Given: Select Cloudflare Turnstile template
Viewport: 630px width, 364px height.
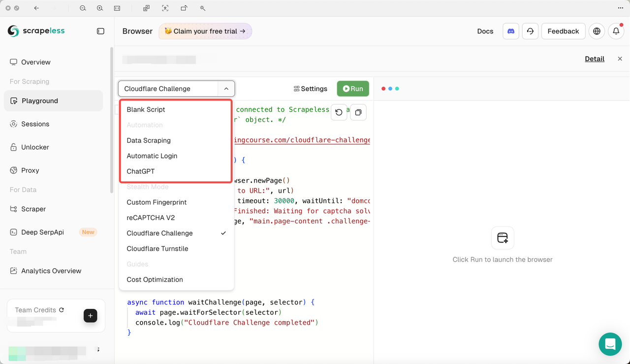Looking at the screenshot, I should click(x=176, y=249).
